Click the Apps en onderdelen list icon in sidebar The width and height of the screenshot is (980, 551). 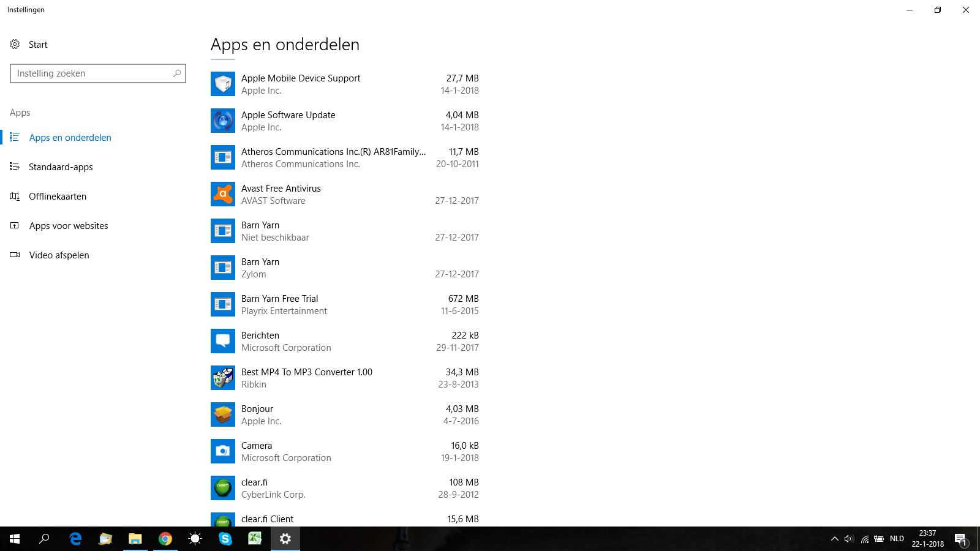point(15,137)
